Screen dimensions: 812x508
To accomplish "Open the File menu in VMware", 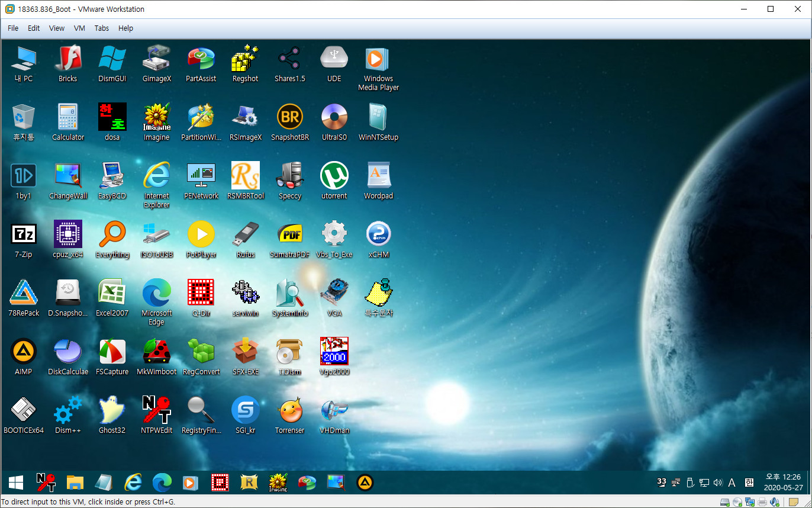I will (x=13, y=28).
